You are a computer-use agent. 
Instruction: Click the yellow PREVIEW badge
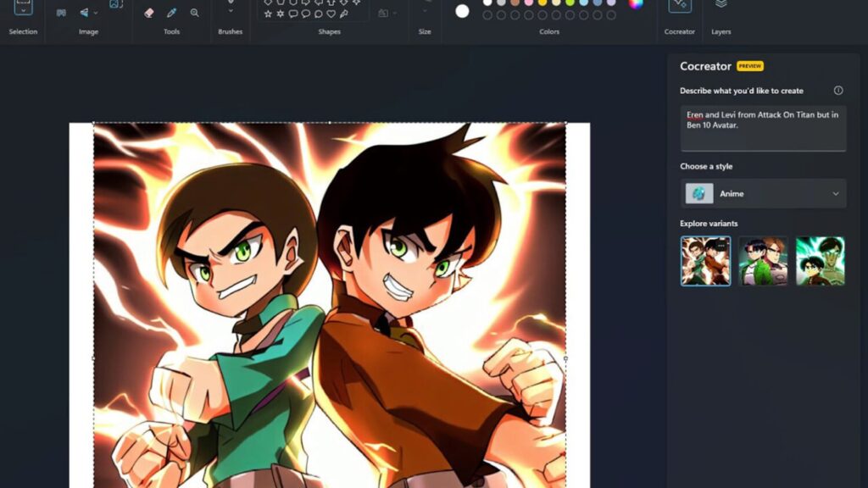tap(750, 66)
